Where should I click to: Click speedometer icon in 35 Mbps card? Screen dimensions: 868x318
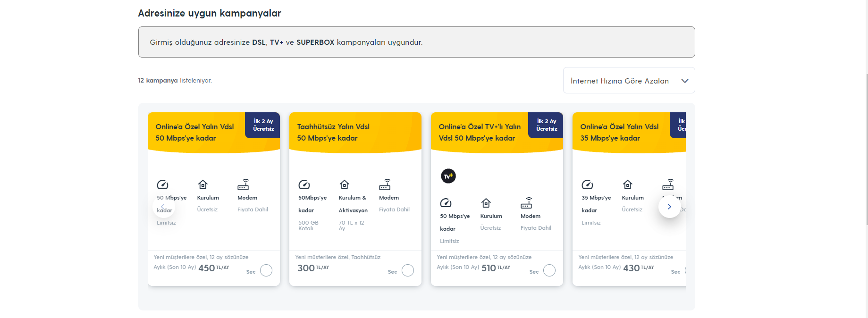[587, 184]
